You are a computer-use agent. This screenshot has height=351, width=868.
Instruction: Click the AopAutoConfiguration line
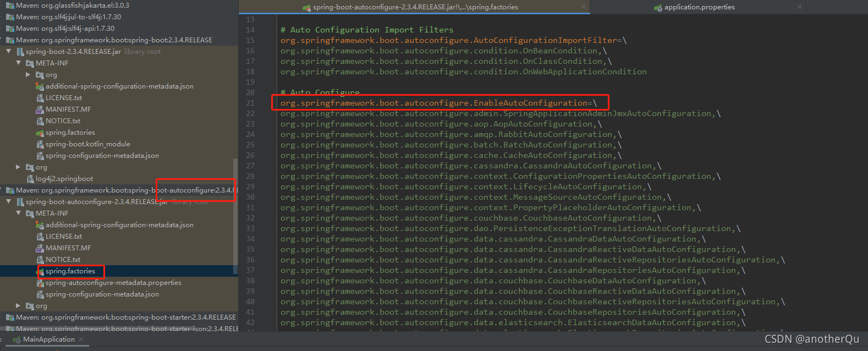point(441,124)
